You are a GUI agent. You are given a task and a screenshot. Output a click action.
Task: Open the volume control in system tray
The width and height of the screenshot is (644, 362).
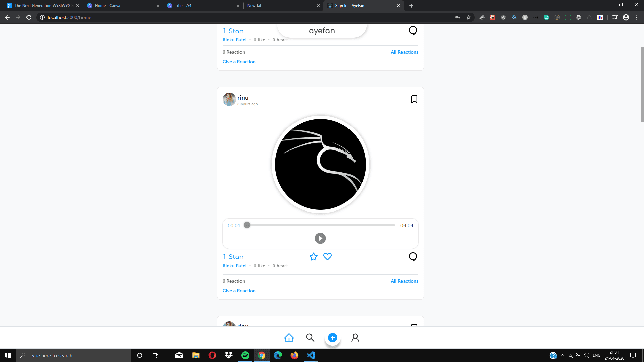pyautogui.click(x=587, y=355)
